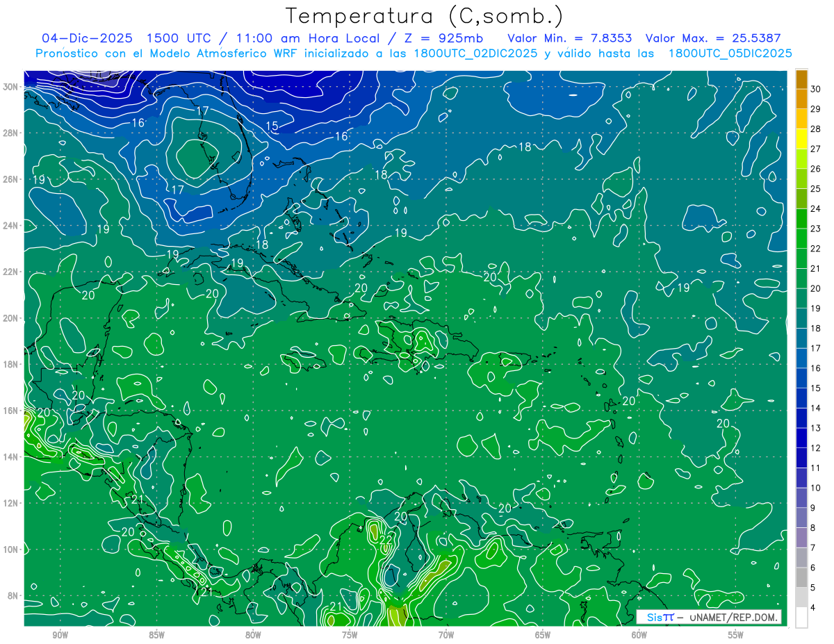Click colorbar label '4'
The width and height of the screenshot is (834, 644).
pyautogui.click(x=813, y=608)
